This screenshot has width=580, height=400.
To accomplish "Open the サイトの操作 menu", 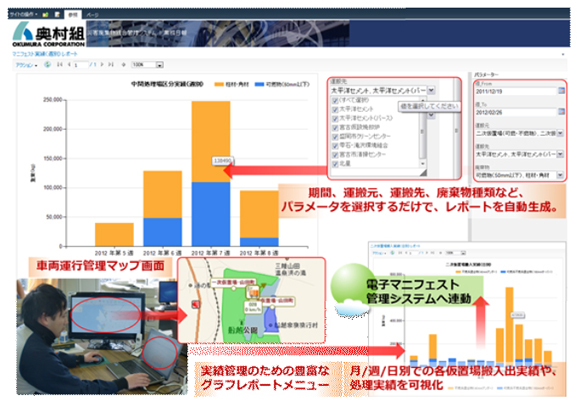I will 24,14.
